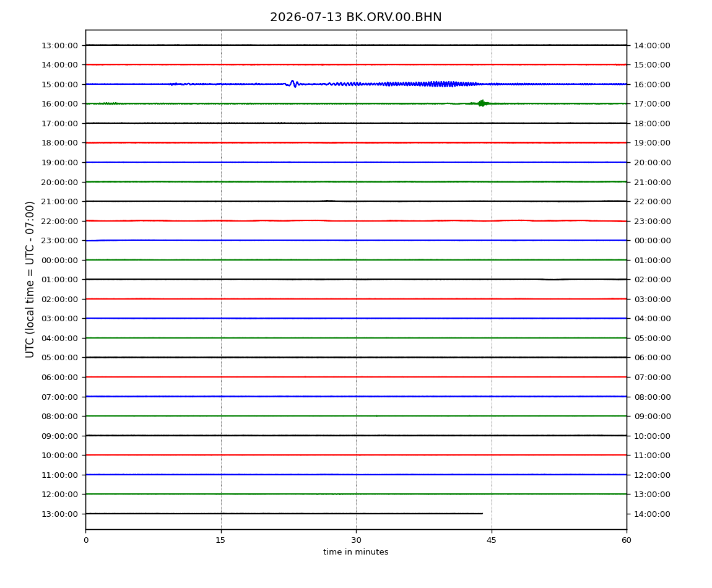Image resolution: width=712 pixels, height=588 pixels.
Task: Click the 04:00:00 right axis label
Action: (652, 319)
